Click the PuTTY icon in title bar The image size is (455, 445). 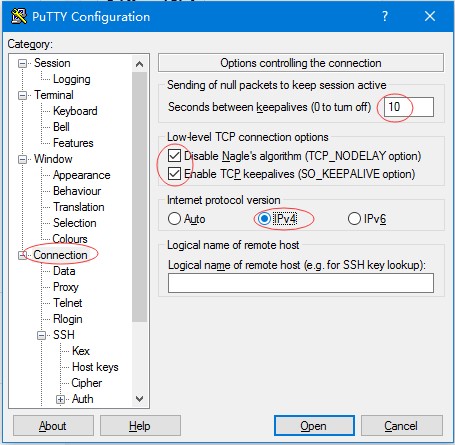point(19,16)
